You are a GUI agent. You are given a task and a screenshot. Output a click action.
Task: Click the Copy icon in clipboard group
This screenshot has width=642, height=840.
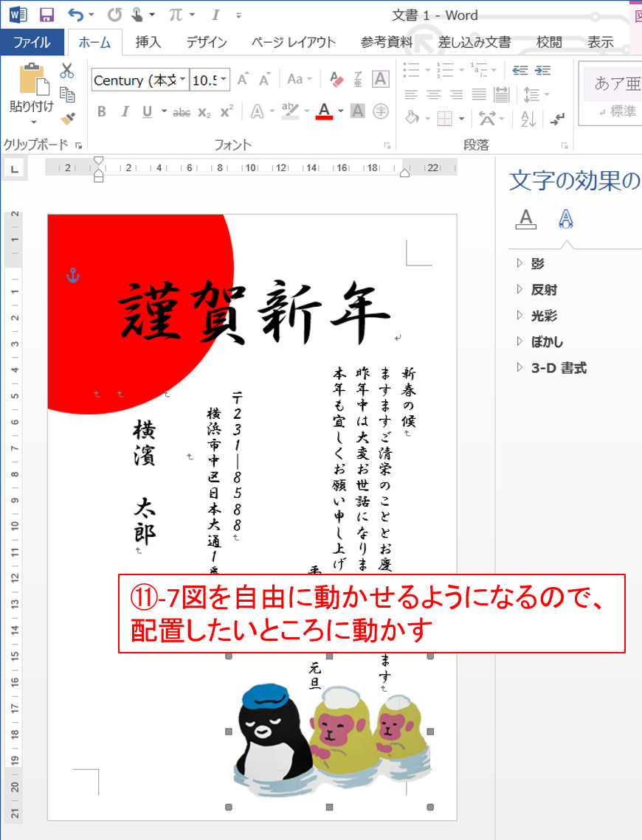coord(67,95)
